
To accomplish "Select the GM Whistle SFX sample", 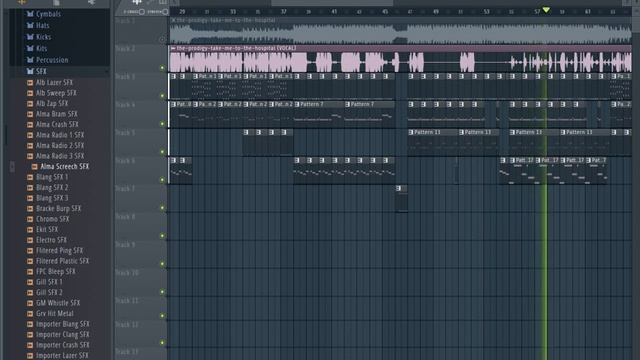I will 58,303.
